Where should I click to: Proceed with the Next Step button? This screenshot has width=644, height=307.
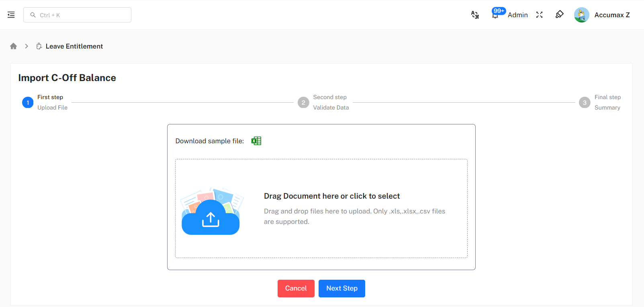[x=341, y=289]
